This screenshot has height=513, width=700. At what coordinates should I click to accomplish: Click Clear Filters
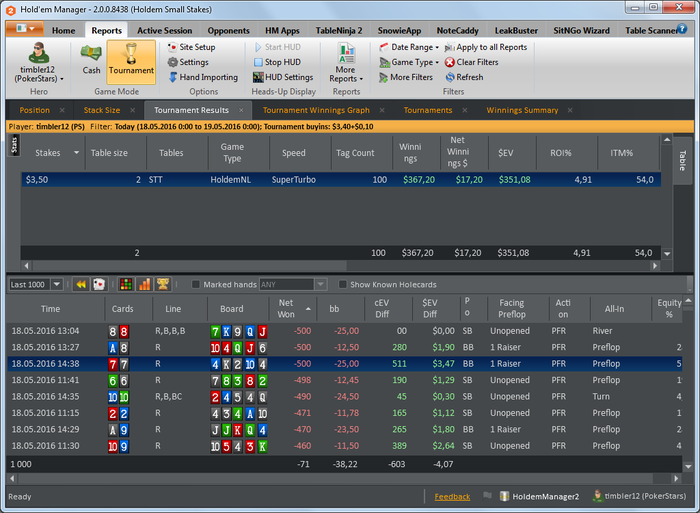pyautogui.click(x=471, y=62)
